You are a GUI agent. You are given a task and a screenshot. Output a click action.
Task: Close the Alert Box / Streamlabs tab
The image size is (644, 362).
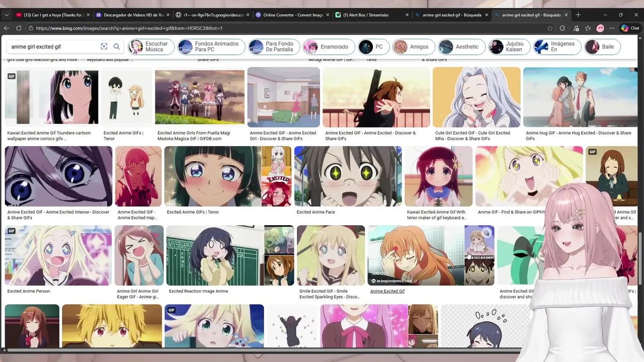(407, 15)
